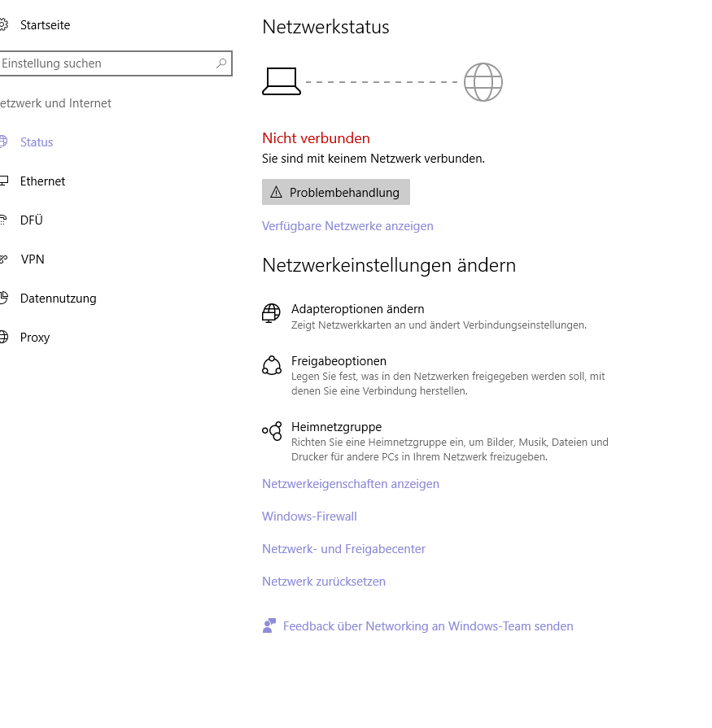Click Netzwerk zurücksetzen link

[x=324, y=582]
